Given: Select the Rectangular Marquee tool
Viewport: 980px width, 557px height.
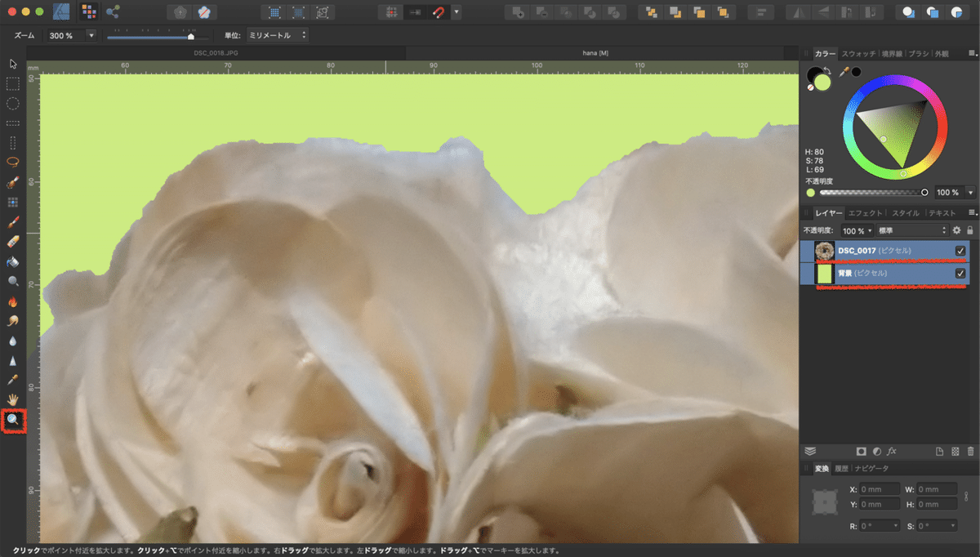Looking at the screenshot, I should click(x=13, y=83).
